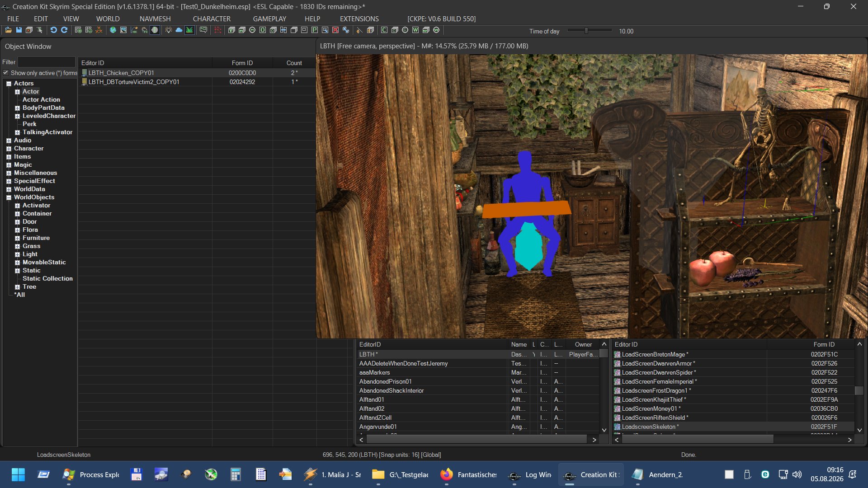
Task: Sort Object Window by Form ID column
Action: 242,63
